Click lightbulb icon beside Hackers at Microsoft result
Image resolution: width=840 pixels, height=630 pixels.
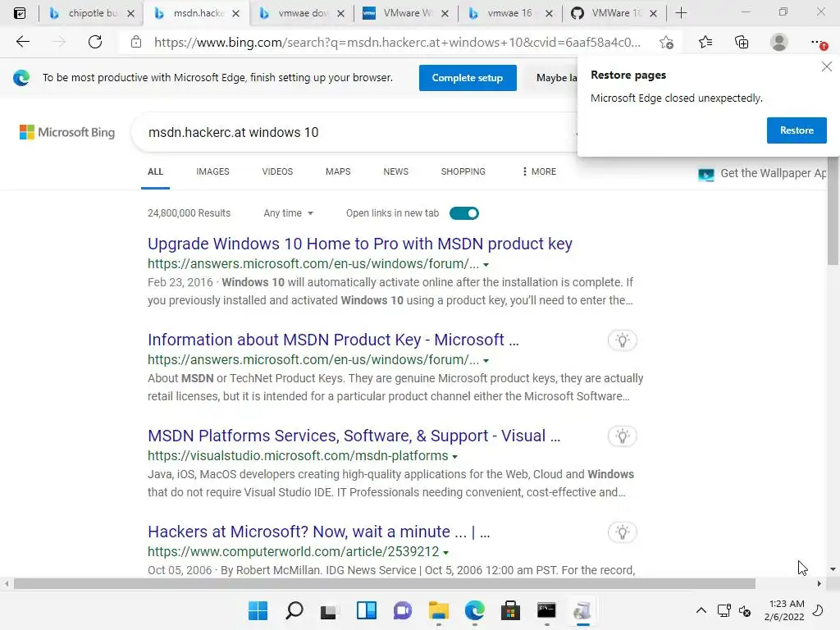click(x=622, y=532)
